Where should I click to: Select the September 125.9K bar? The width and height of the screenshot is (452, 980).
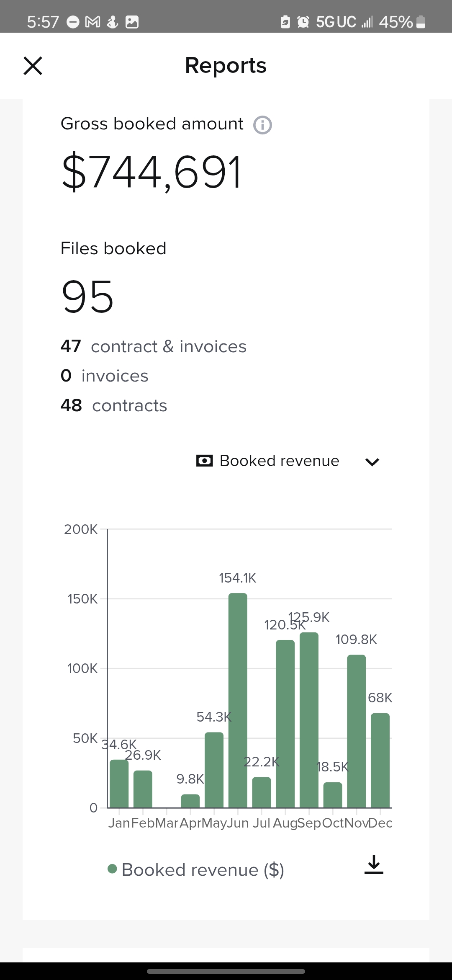pyautogui.click(x=309, y=720)
